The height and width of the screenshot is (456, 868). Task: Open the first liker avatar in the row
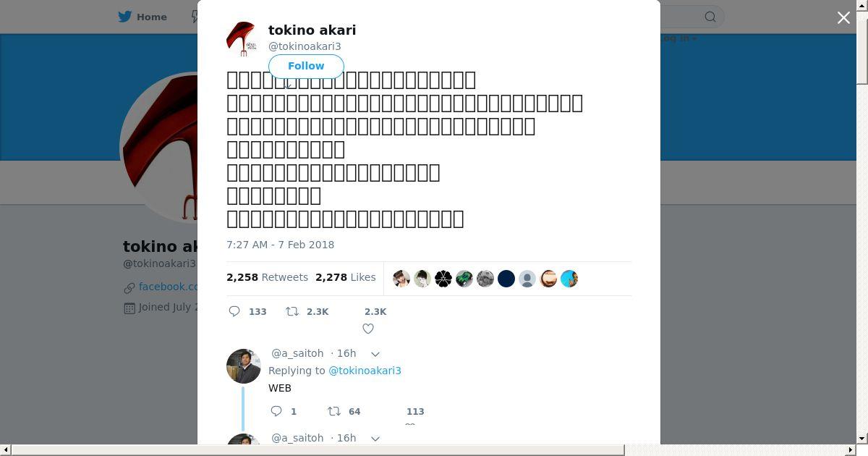click(401, 279)
